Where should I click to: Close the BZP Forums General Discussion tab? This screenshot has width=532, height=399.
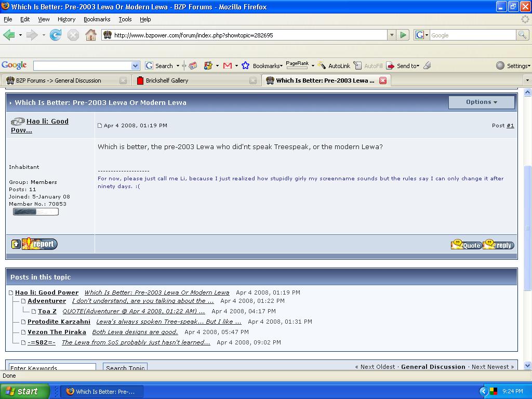(123, 81)
